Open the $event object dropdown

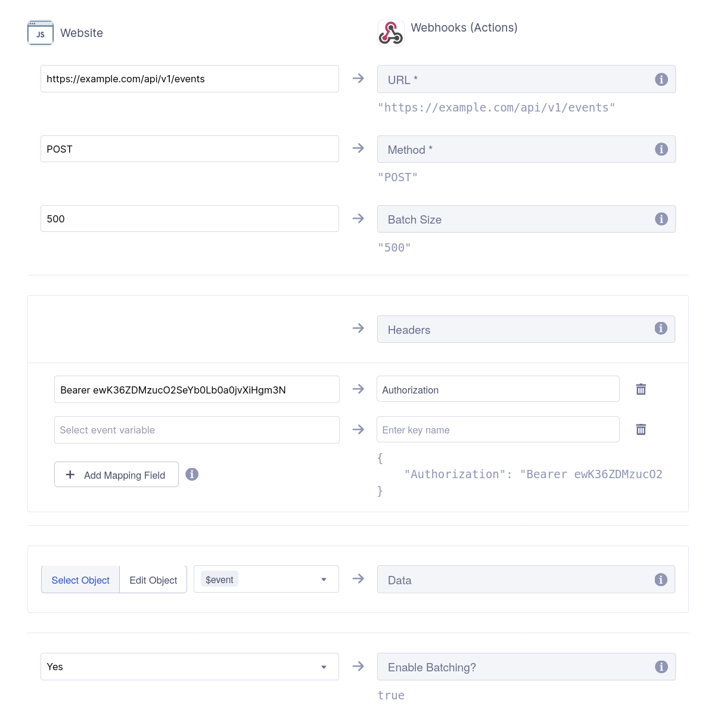pyautogui.click(x=266, y=578)
